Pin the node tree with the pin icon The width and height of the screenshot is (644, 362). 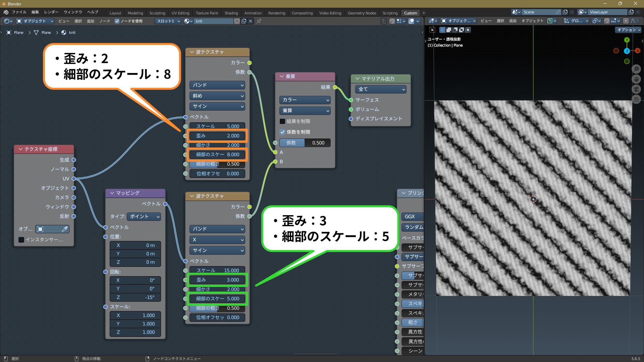click(x=259, y=21)
